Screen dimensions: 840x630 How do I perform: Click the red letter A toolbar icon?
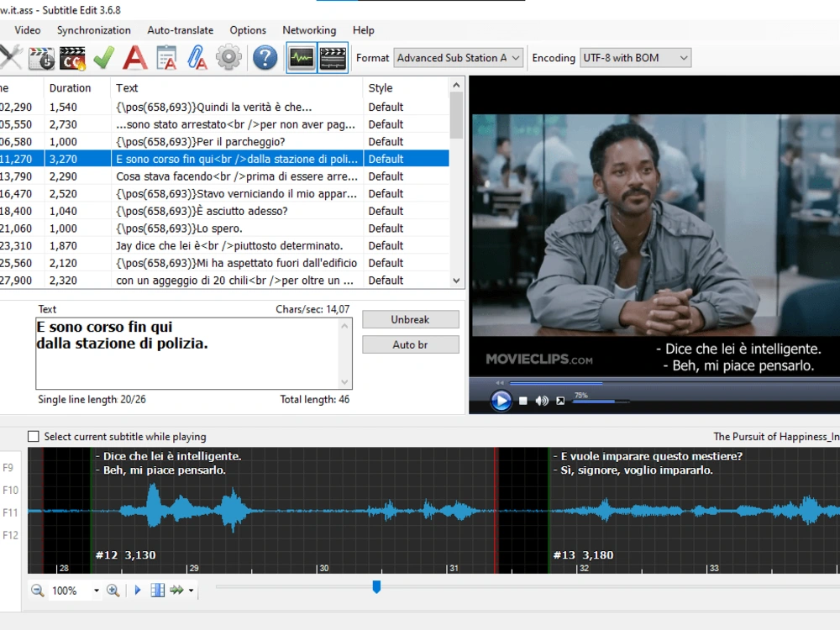[x=135, y=58]
